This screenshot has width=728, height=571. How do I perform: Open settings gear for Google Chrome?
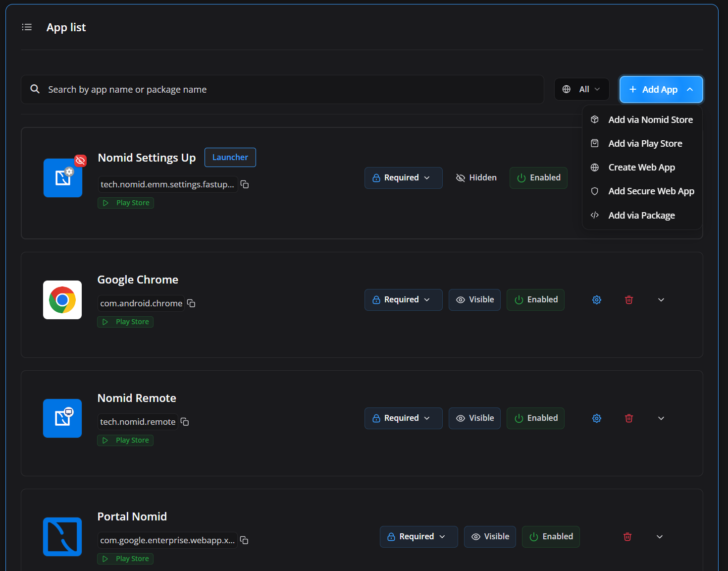(597, 300)
